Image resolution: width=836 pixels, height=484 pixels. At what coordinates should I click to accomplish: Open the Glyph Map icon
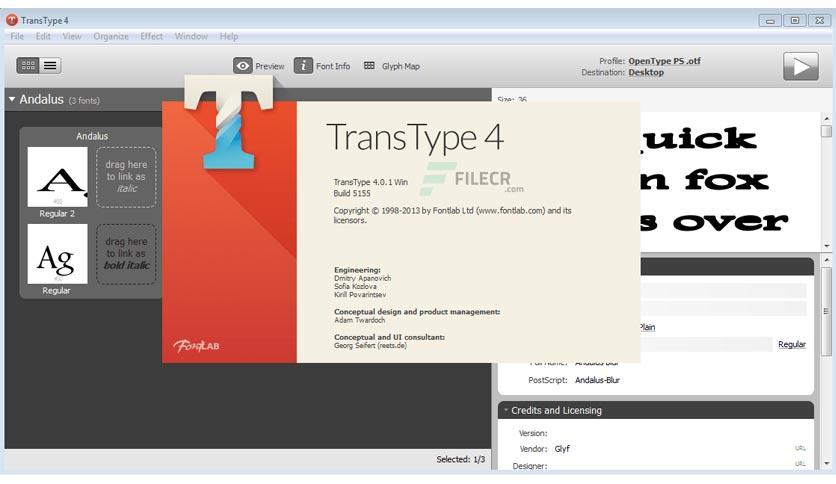click(369, 66)
